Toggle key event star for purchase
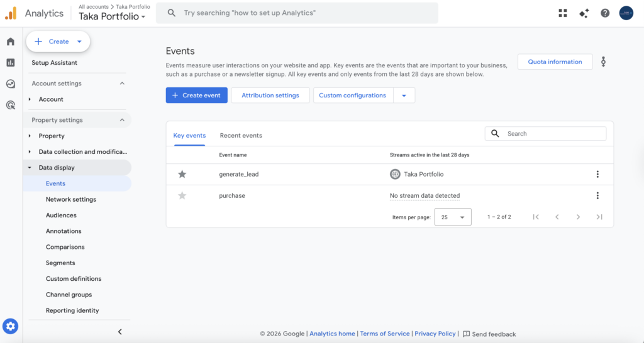Screen dimensions: 644x343 tap(182, 196)
